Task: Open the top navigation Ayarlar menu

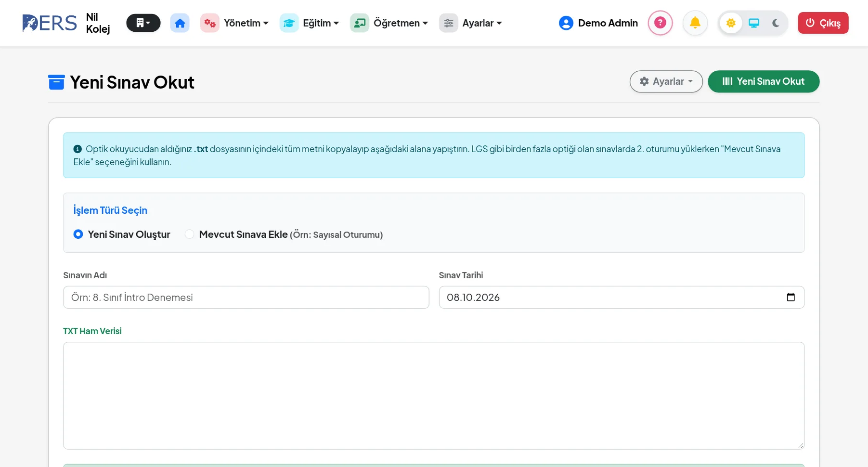Action: coord(482,23)
